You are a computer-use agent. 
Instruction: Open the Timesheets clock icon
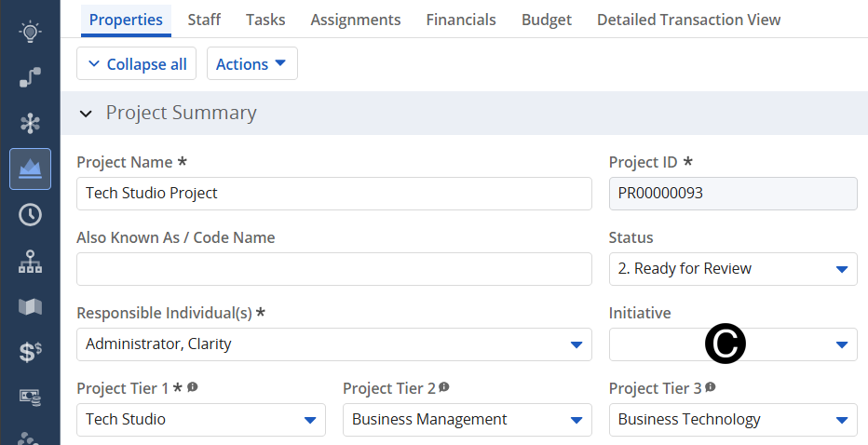tap(30, 215)
